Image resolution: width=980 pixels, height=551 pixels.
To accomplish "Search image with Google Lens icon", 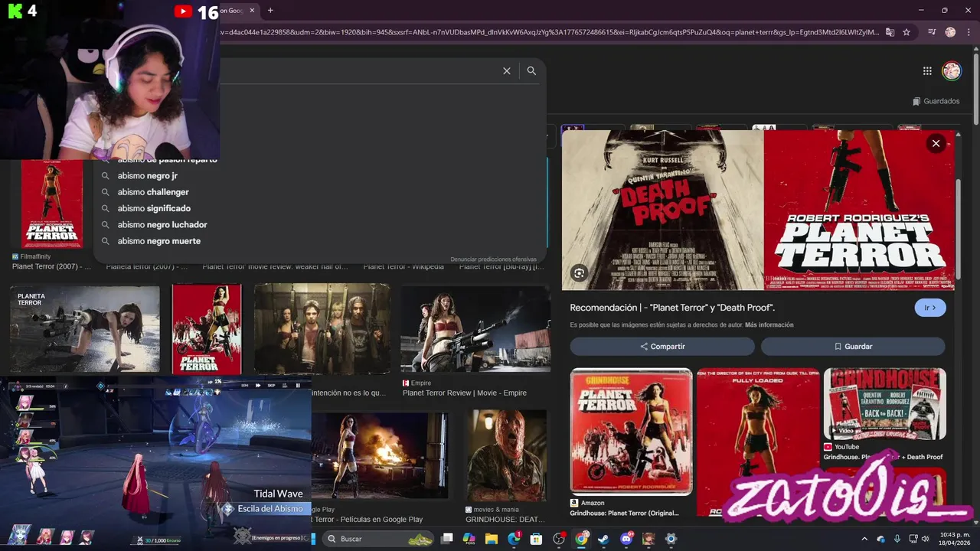I will coord(580,273).
